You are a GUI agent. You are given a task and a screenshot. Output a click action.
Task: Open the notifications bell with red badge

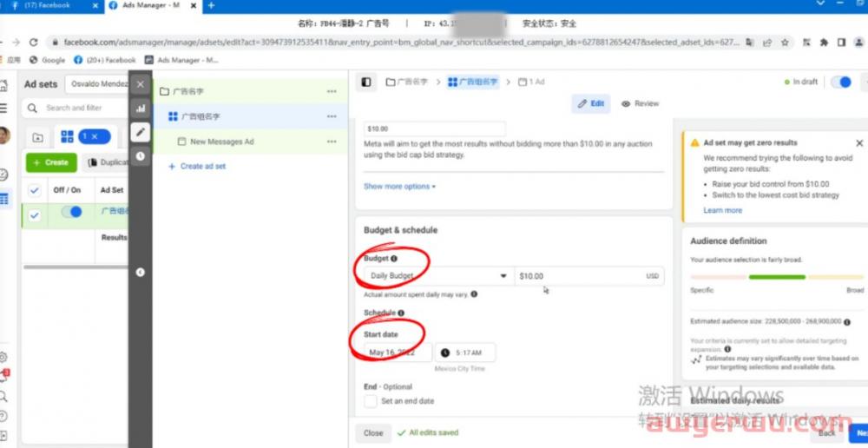coord(3,377)
